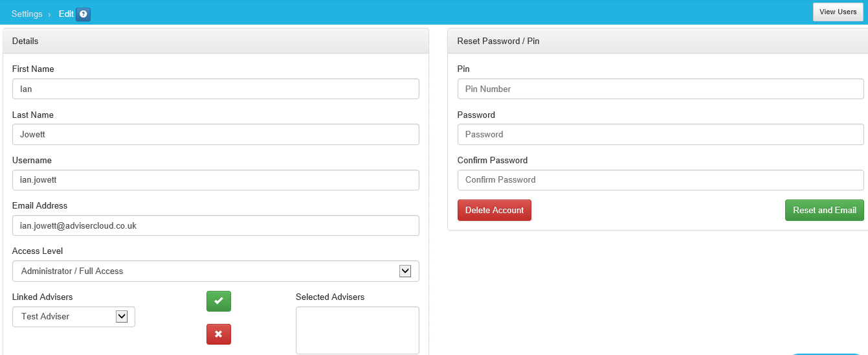This screenshot has width=868, height=355.
Task: Focus the Pin Number field
Action: tap(660, 89)
